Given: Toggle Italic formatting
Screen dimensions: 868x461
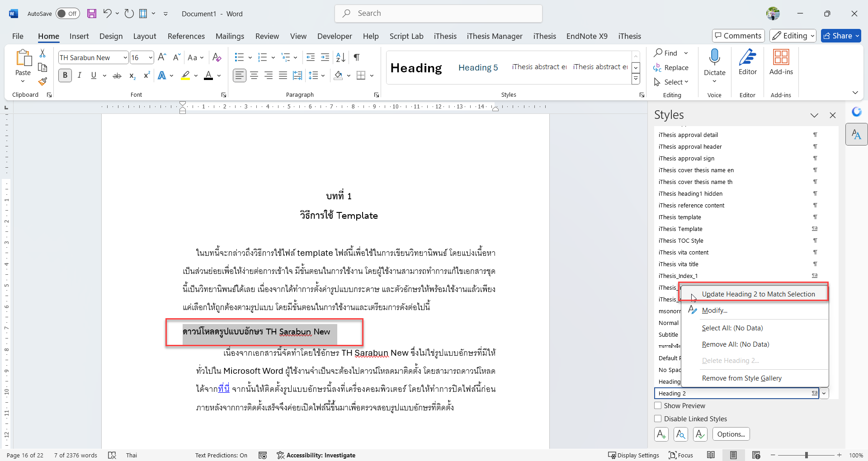Looking at the screenshot, I should [x=80, y=75].
